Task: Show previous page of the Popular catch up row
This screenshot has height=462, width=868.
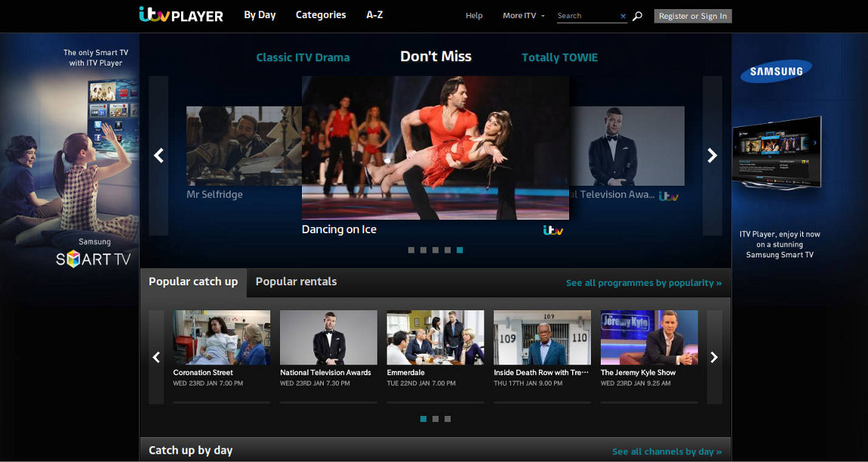Action: (x=156, y=357)
